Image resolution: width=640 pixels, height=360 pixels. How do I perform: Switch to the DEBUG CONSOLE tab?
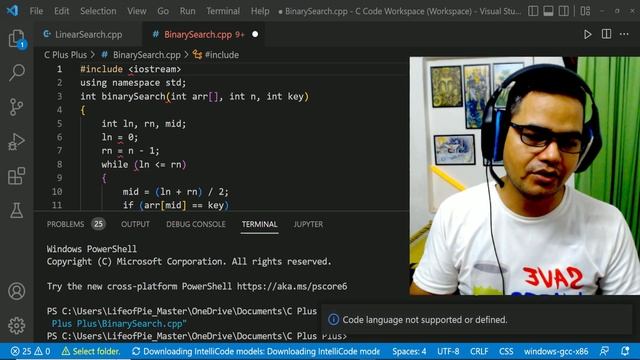pos(196,224)
